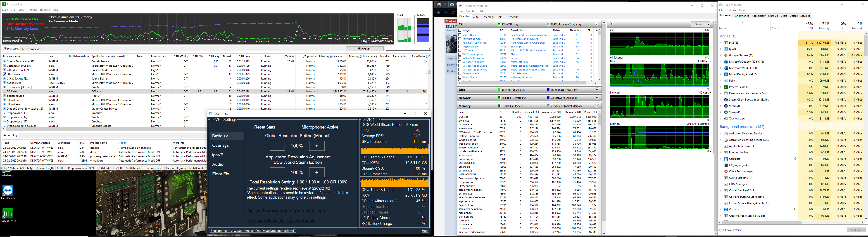Open TeamViewer desktop shortcut icon
868x237 pixels.
coord(8,190)
